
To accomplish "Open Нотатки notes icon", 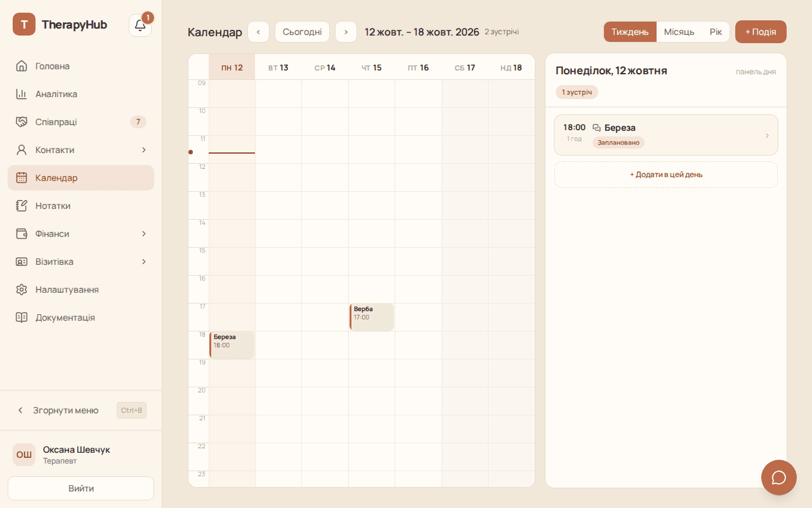I will click(x=22, y=206).
